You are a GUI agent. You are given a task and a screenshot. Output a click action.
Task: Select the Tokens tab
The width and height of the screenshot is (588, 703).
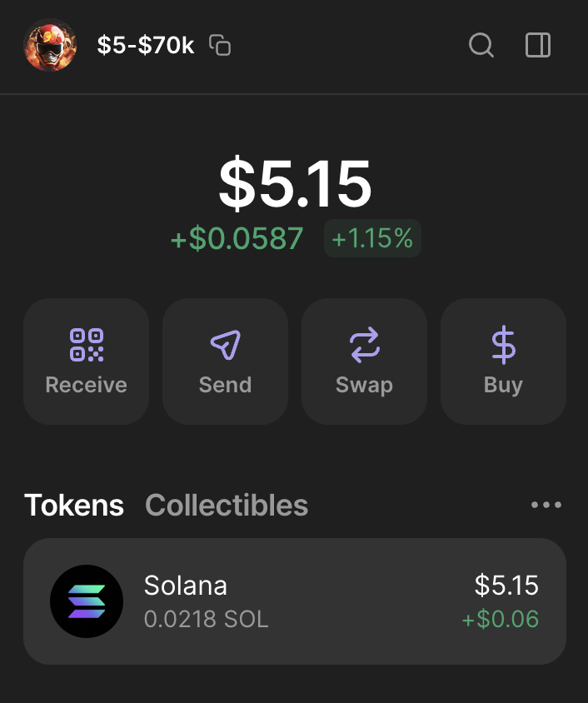click(74, 506)
